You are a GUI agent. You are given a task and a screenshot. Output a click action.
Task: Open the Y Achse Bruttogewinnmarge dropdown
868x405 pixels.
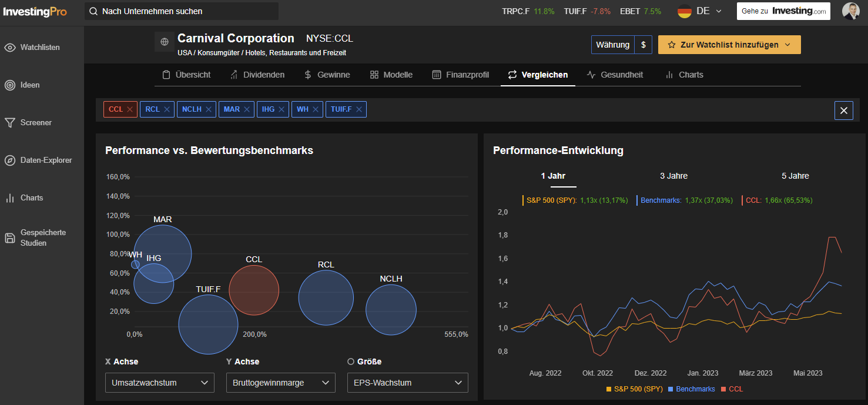pos(281,383)
